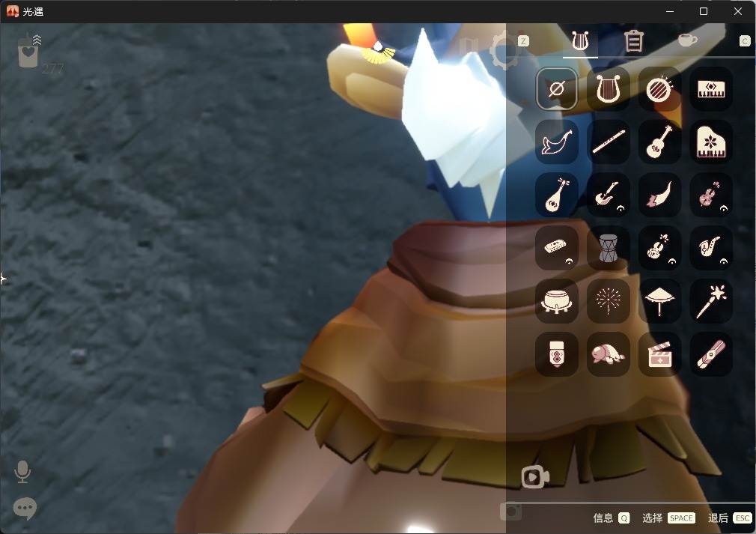Choose the pink-tinted cello instrument

711,195
